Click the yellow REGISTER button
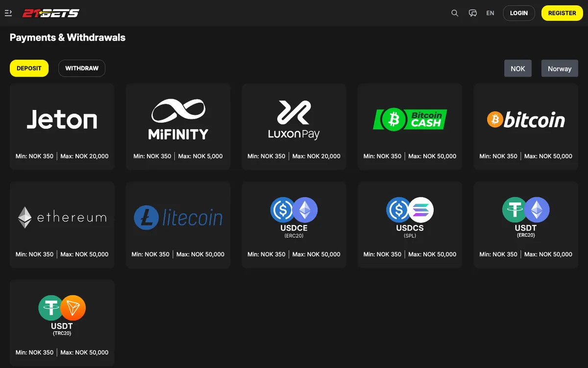The height and width of the screenshot is (368, 588). 562,13
